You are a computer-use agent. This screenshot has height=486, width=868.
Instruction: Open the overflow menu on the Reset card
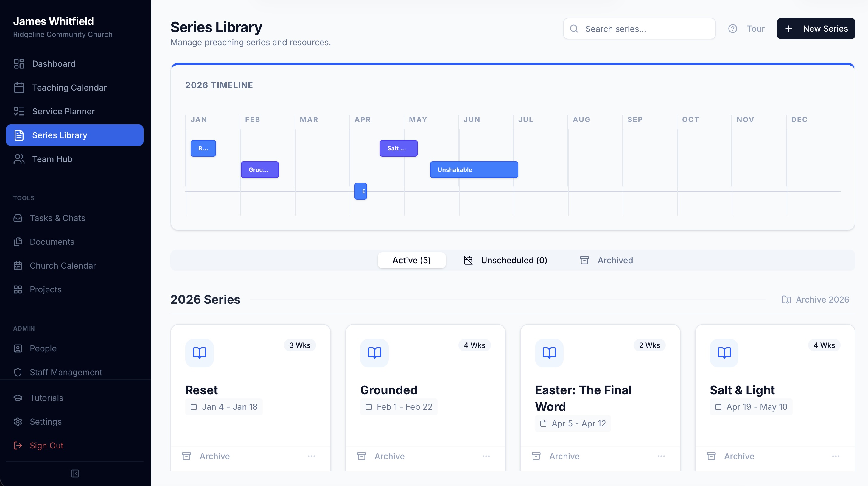[x=311, y=456]
